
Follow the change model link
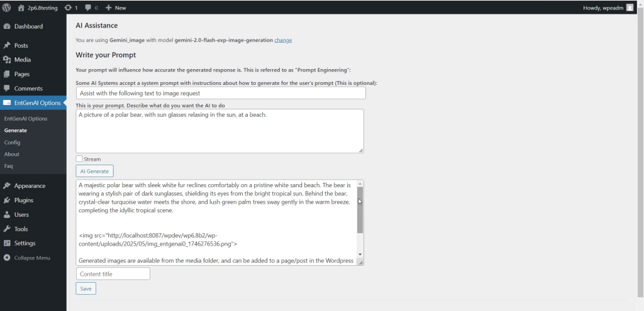coord(283,40)
